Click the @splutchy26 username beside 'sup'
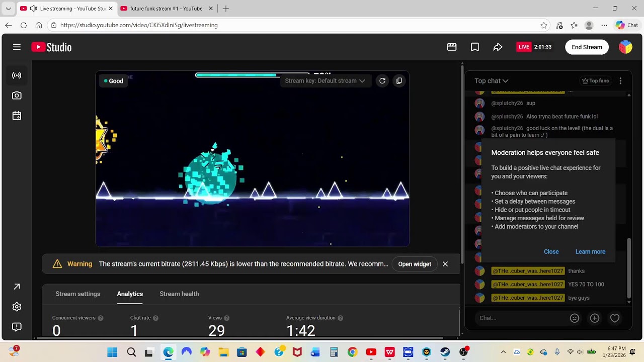Image resolution: width=644 pixels, height=362 pixels. pos(507,103)
